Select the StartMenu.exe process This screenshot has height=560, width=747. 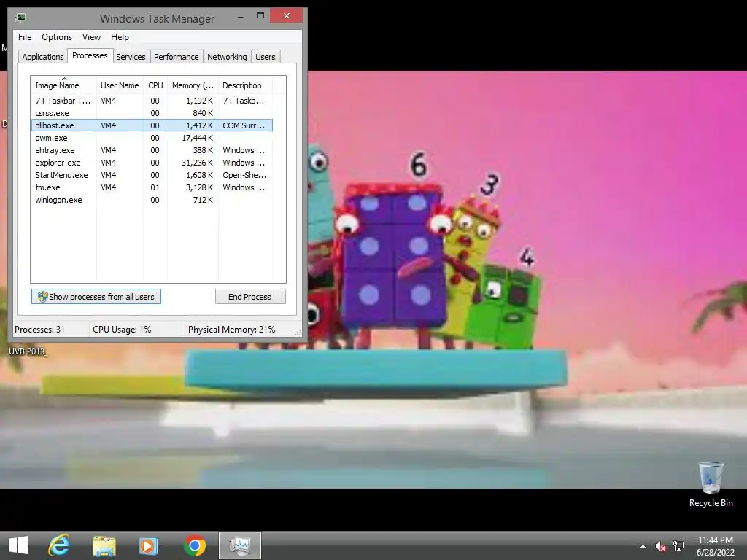152,175
